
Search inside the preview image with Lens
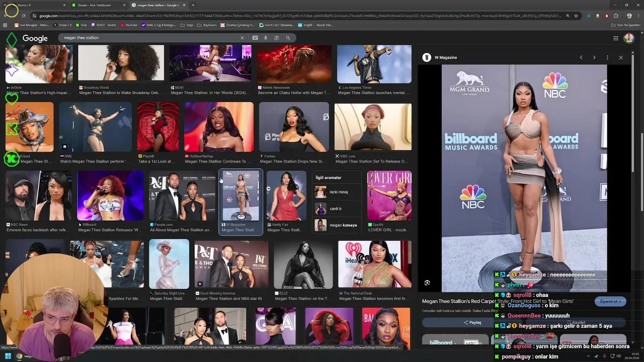pos(427,283)
